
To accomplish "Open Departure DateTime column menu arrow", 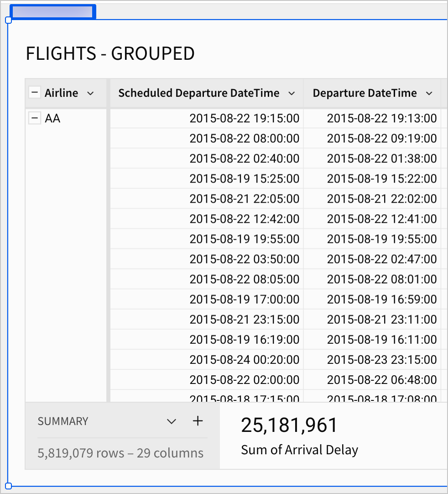I will point(429,93).
